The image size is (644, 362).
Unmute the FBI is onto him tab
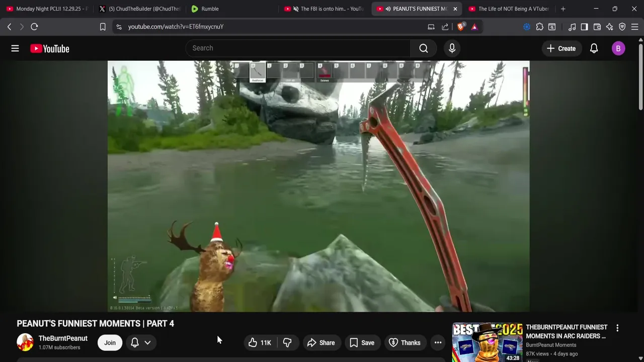click(296, 9)
